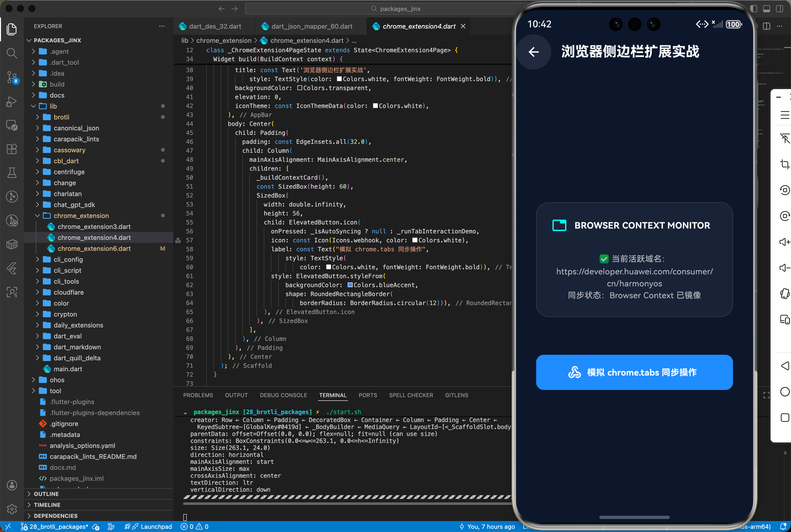Image resolution: width=791 pixels, height=532 pixels.
Task: Toggle the bottom panel layout icon
Action: click(x=767, y=9)
